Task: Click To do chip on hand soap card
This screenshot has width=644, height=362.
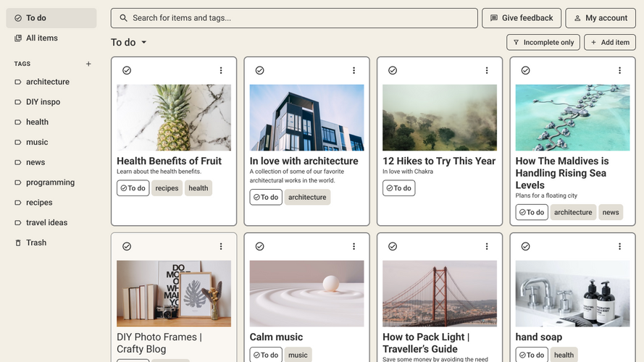Action: [532, 355]
